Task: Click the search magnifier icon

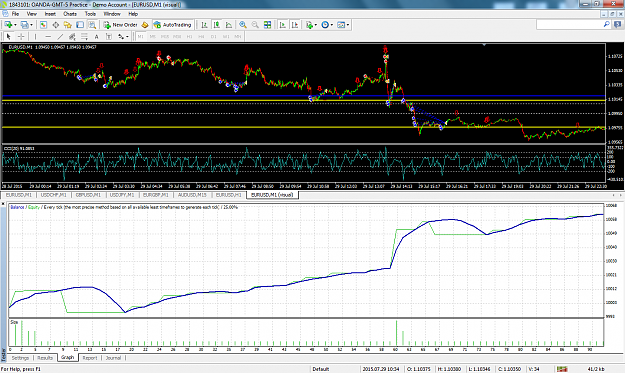Action: tap(607, 25)
